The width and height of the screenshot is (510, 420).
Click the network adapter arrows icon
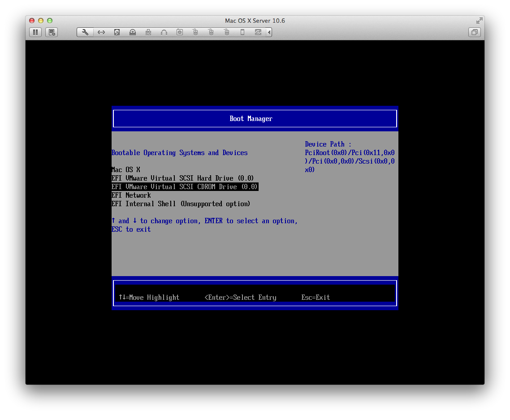pyautogui.click(x=101, y=32)
